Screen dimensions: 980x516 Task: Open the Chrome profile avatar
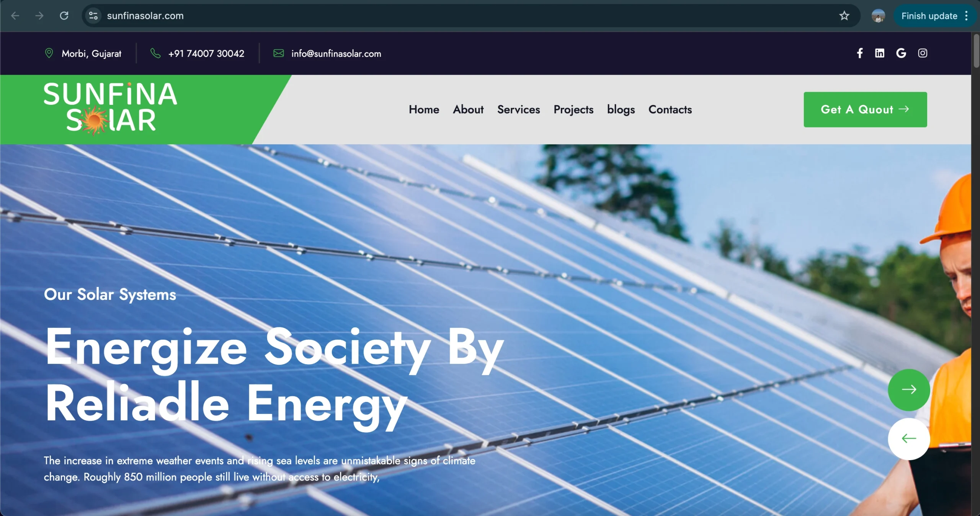(878, 16)
